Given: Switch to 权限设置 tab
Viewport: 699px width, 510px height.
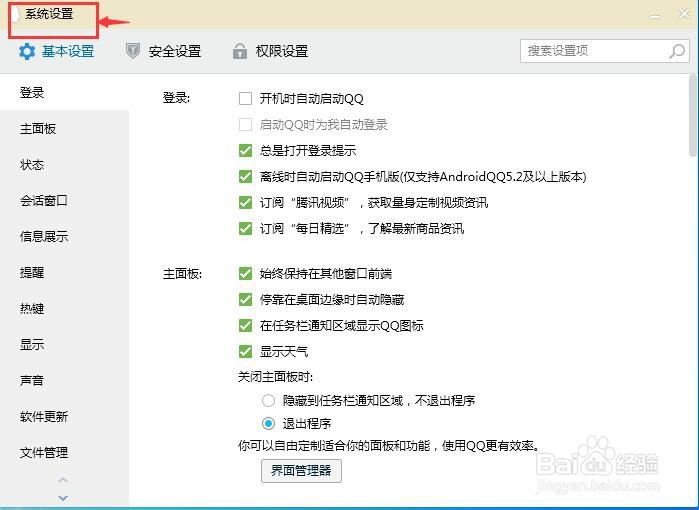Looking at the screenshot, I should click(270, 51).
